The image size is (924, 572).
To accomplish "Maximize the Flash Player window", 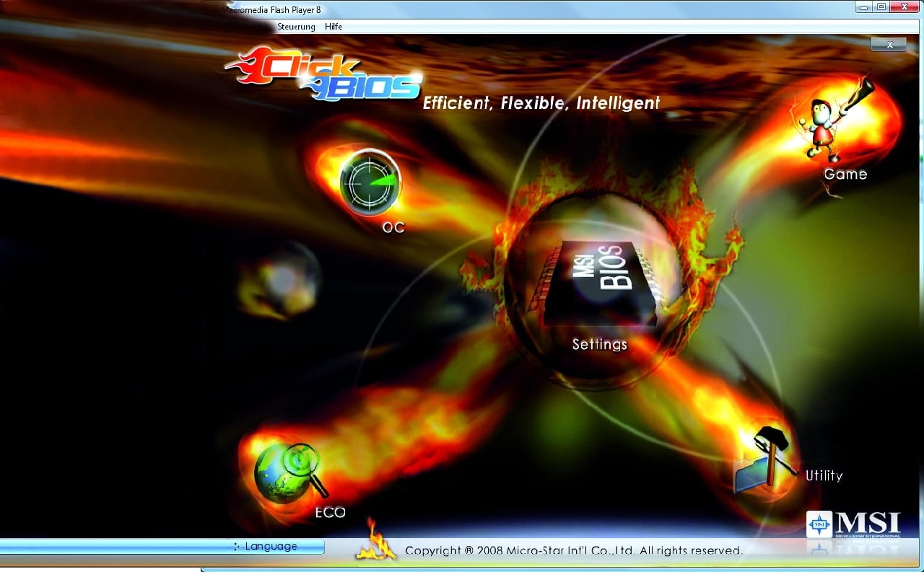I will click(x=881, y=6).
